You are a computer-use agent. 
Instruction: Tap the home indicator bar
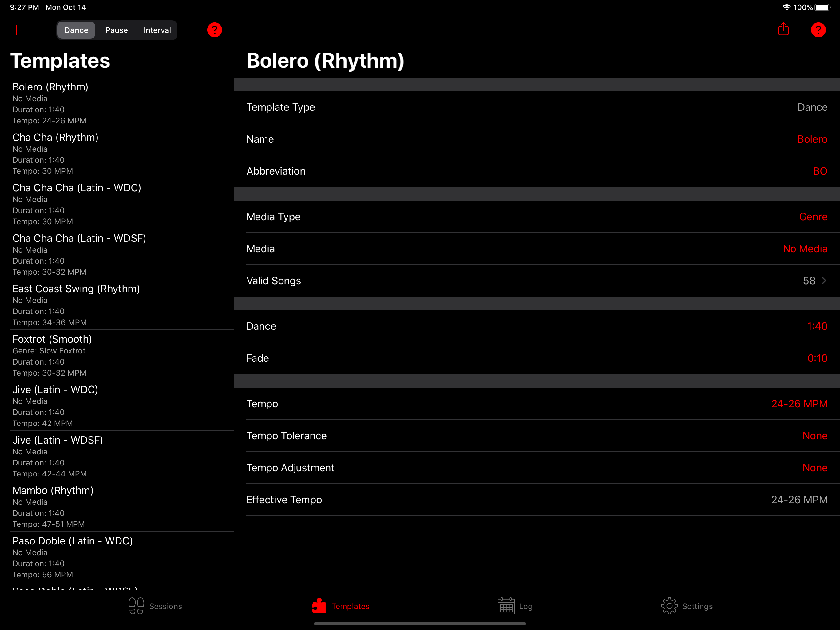(x=420, y=624)
